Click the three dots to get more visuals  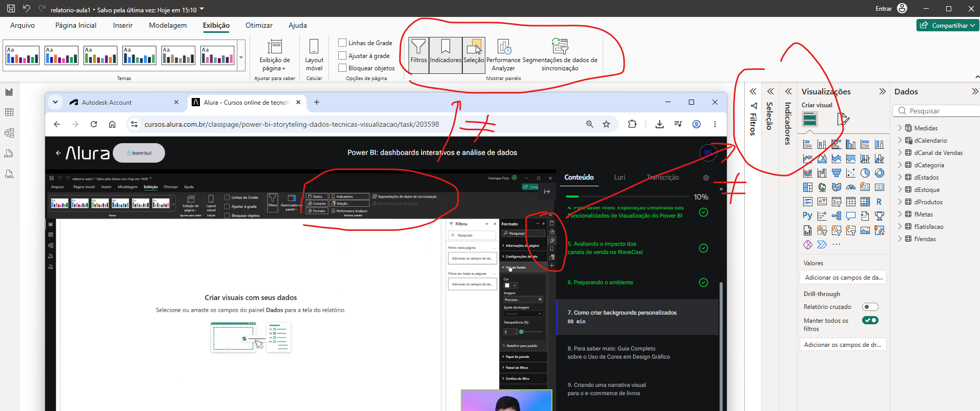click(836, 245)
